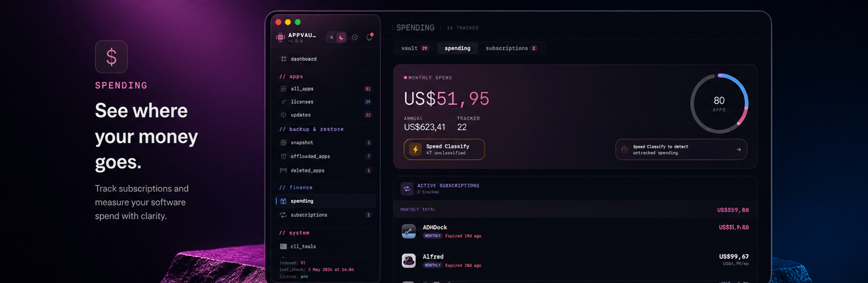Click the monthly spend amount US$51,95
This screenshot has width=868, height=283.
pyautogui.click(x=447, y=99)
